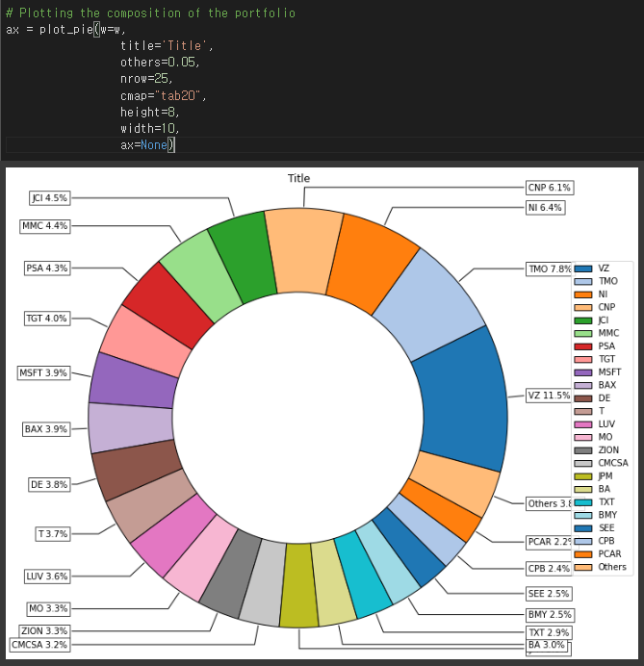Image resolution: width=644 pixels, height=666 pixels.
Task: Click the 'MMC 4.4%' chart label
Action: [x=45, y=226]
